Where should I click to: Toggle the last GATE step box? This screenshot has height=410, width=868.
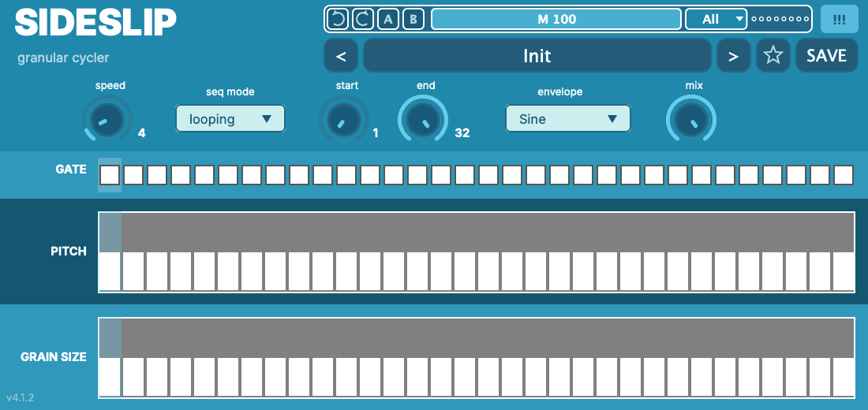[x=844, y=175]
